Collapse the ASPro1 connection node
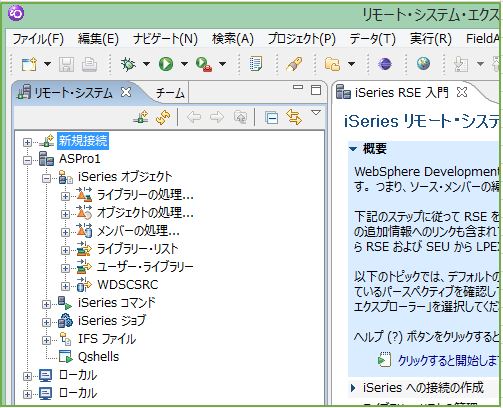Viewport: 503px width, 408px height. click(x=27, y=161)
